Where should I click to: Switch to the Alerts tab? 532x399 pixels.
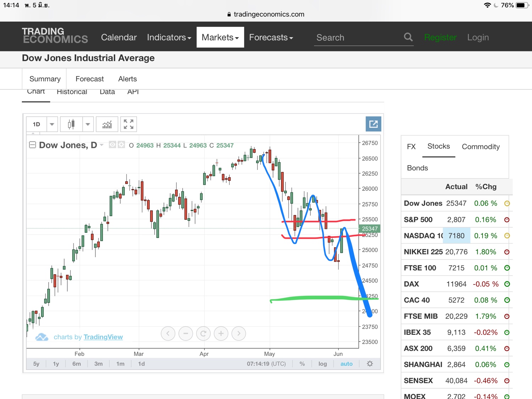coord(128,79)
